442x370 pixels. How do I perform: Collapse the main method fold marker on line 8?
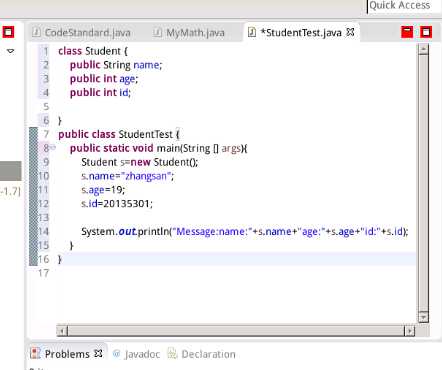click(53, 147)
